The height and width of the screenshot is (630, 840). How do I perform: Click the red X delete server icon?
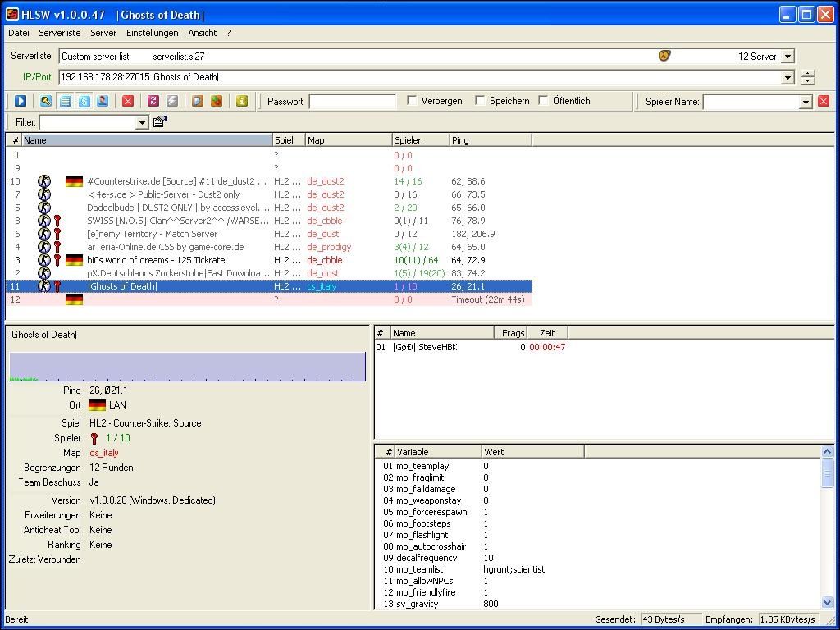click(x=128, y=101)
